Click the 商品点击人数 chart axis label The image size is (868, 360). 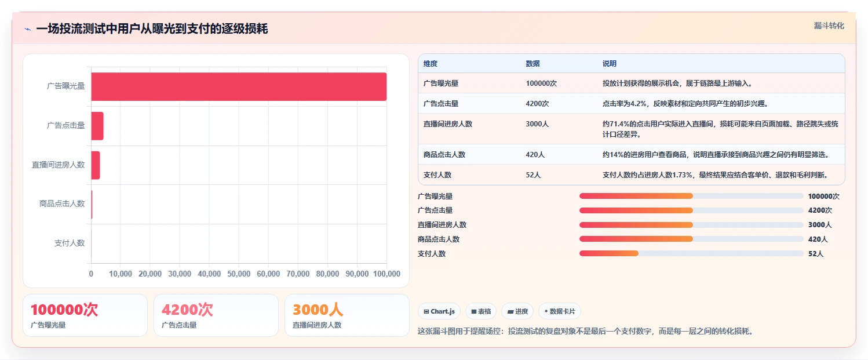[x=62, y=203]
